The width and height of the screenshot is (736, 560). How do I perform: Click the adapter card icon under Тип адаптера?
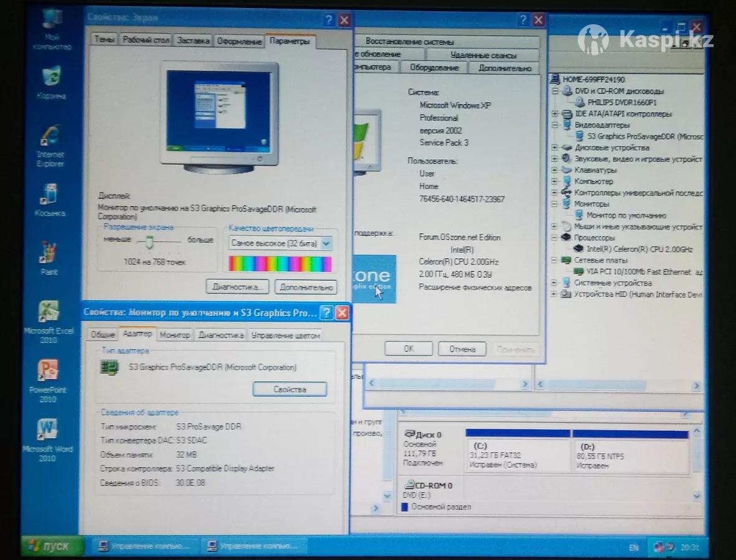tap(110, 367)
